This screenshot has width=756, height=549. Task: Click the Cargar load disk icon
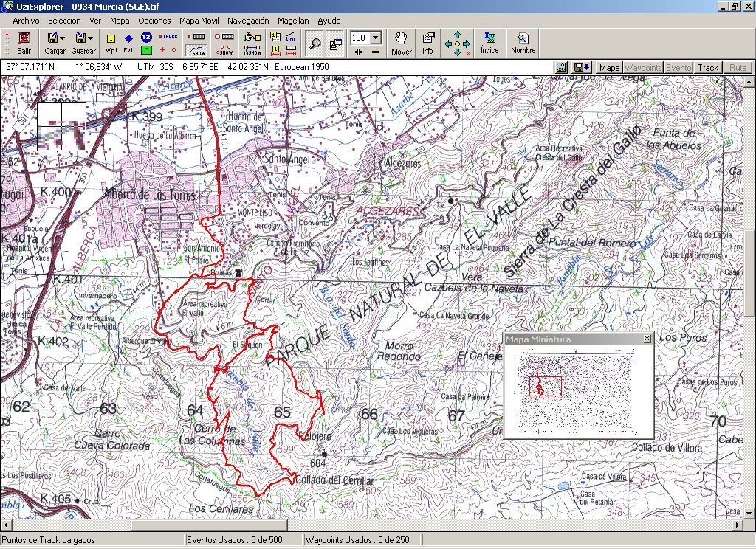[52, 38]
